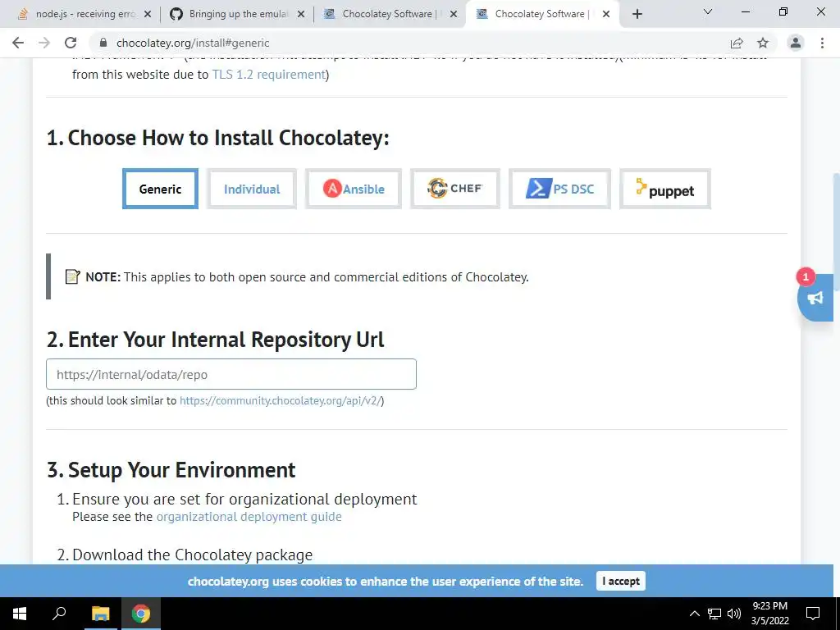The image size is (840, 630).
Task: Focus the internal repository URL field
Action: [x=231, y=374]
